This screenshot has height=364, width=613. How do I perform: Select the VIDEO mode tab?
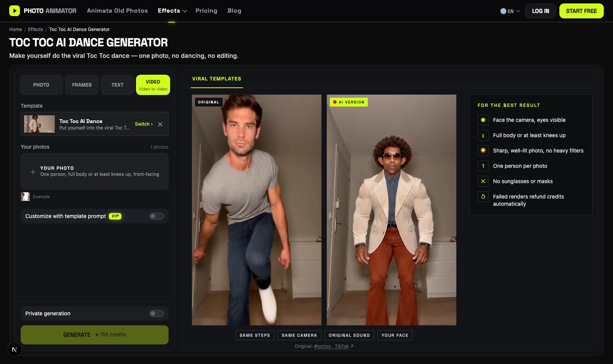point(153,85)
